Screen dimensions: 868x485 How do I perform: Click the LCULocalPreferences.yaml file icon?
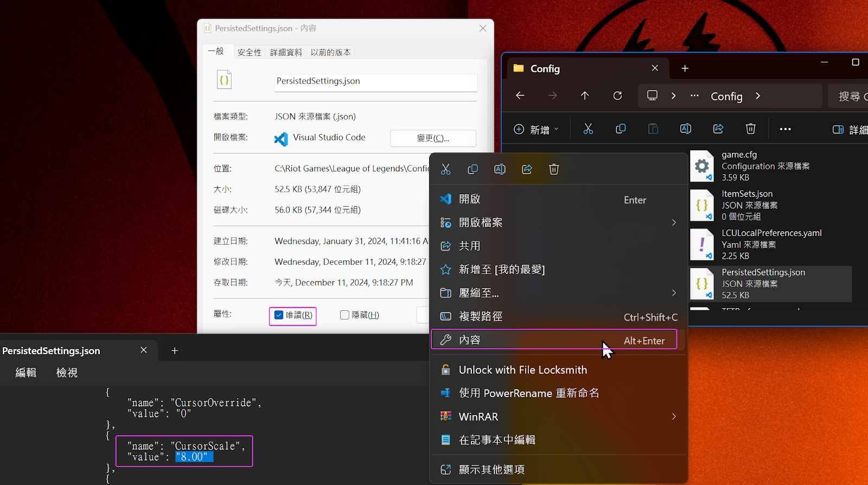pos(701,245)
